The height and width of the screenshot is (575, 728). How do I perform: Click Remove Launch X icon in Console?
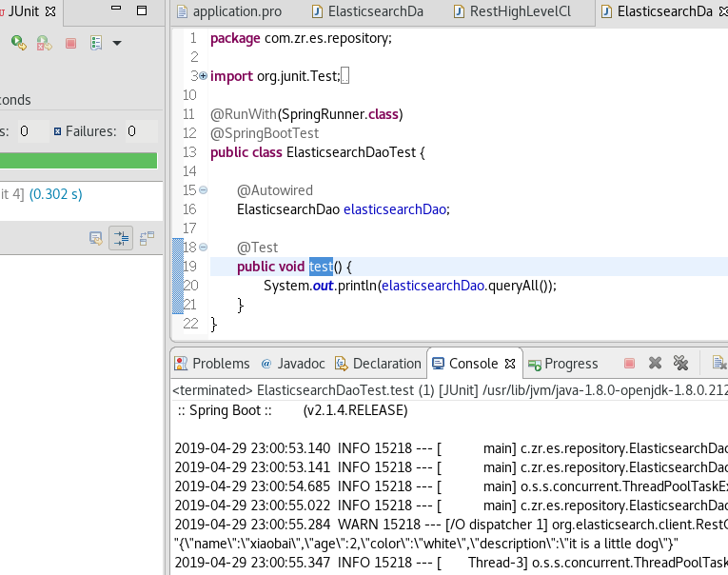tap(655, 363)
